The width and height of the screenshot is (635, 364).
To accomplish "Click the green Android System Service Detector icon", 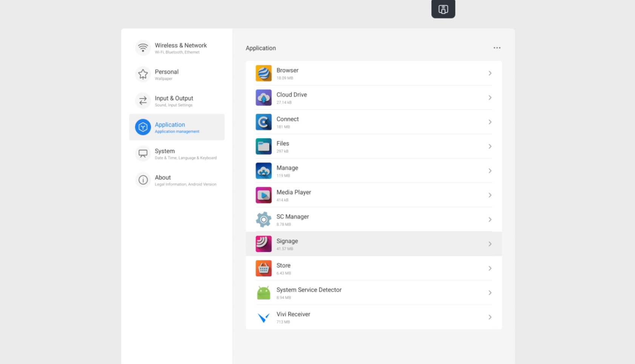I will (263, 293).
